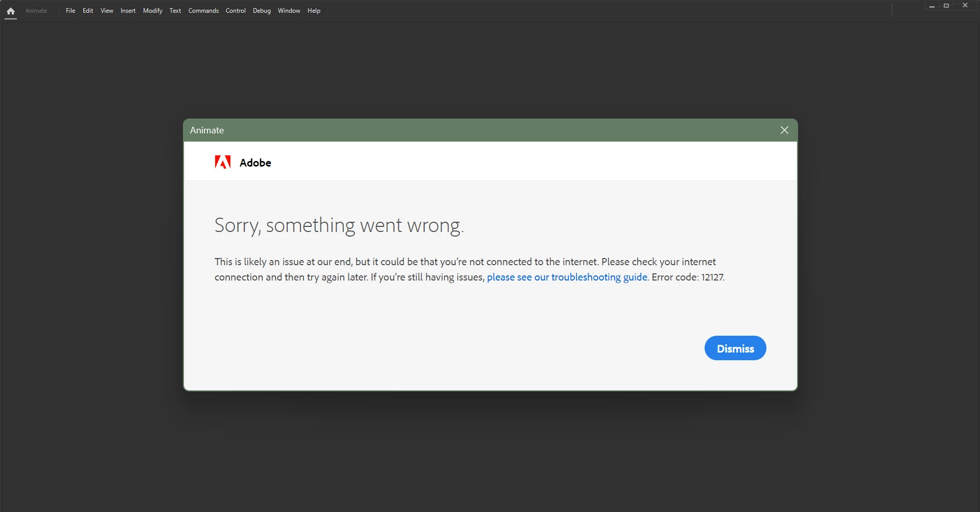Open the troubleshooting guide link
The width and height of the screenshot is (980, 512).
click(567, 277)
